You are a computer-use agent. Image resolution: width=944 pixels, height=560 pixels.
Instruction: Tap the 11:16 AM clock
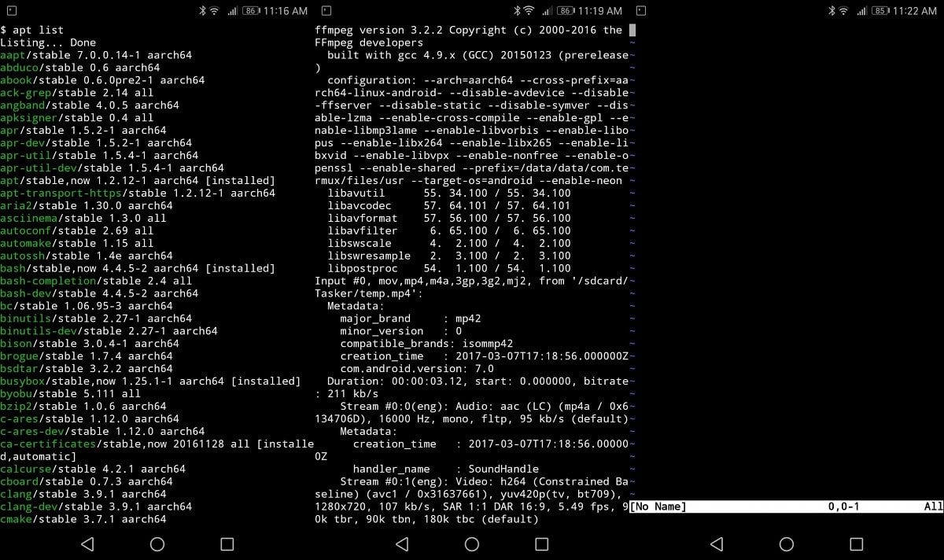[x=286, y=11]
